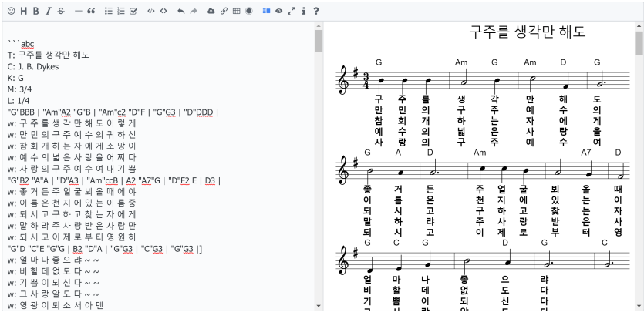The image size is (644, 319).
Task: Click lyric line 'w: 영 광 이 되 소 서 아 멘'
Action: (x=55, y=305)
